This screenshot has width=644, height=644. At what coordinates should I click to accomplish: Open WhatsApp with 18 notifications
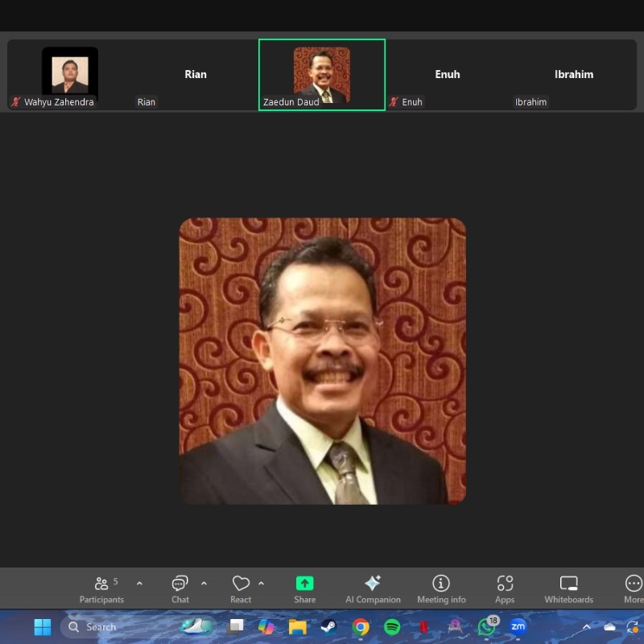pos(487,626)
